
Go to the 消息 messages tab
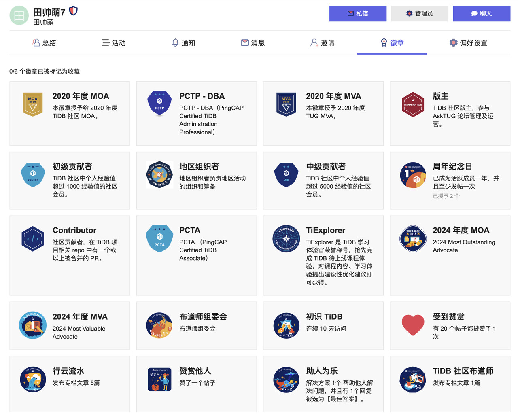pos(253,43)
